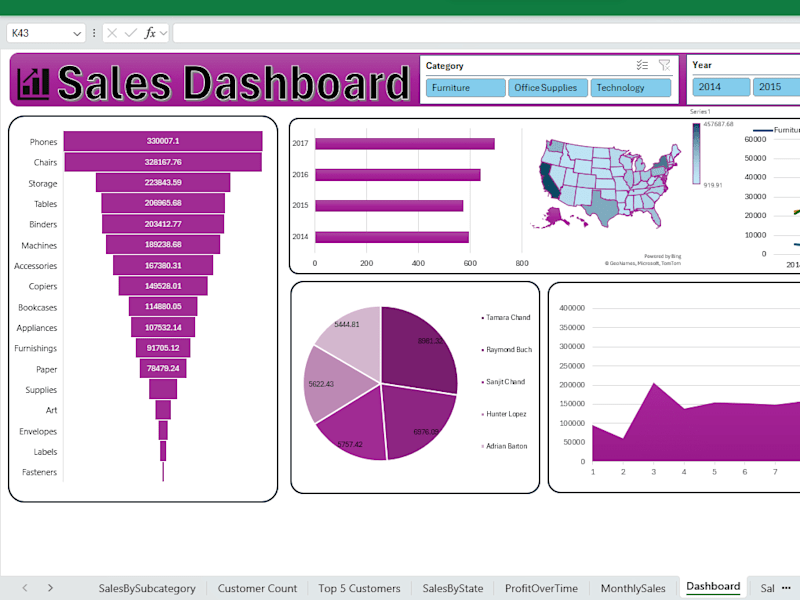Click the Tables funnel bar 206965.68
The height and width of the screenshot is (600, 800).
163,203
